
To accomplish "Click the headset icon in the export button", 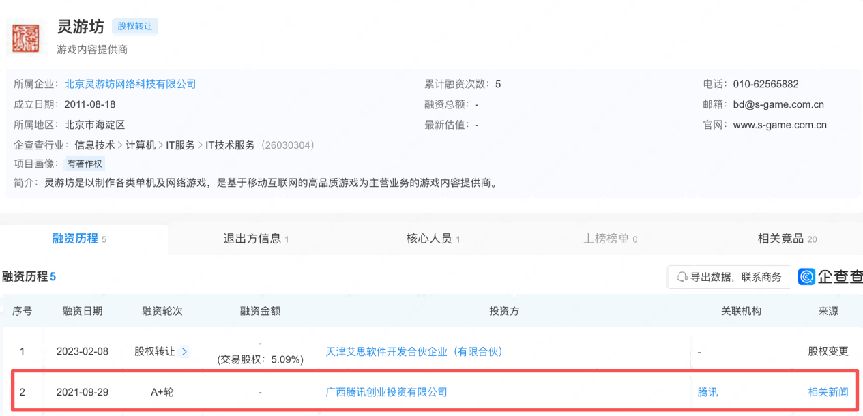I will pyautogui.click(x=682, y=277).
